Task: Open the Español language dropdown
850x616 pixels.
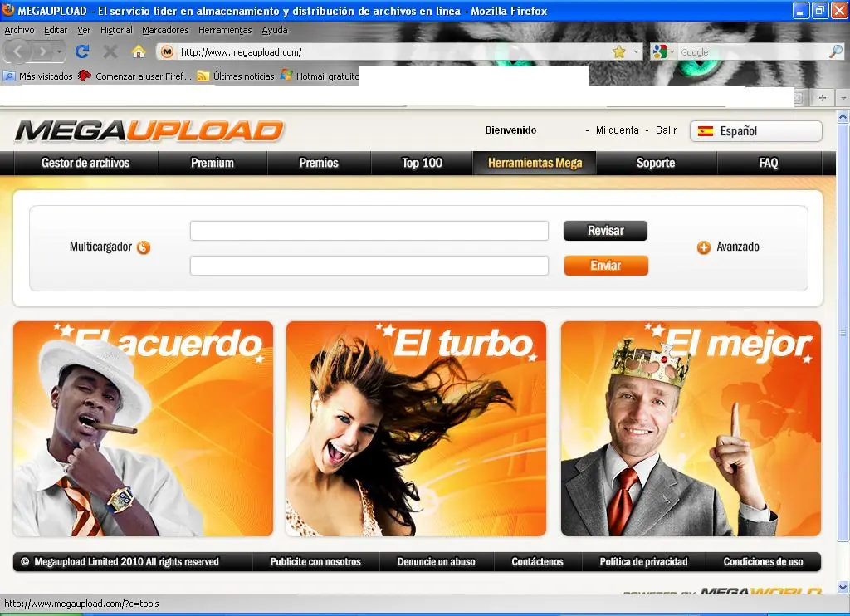Action: tap(755, 130)
